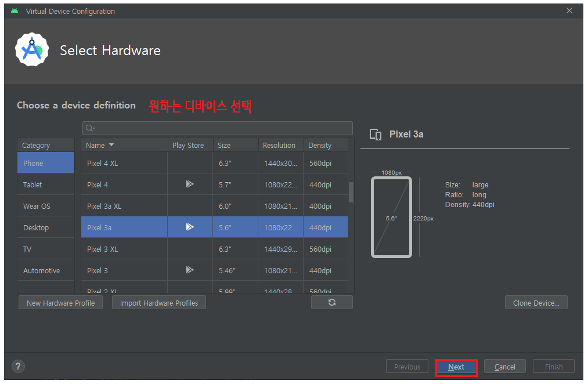Click the Next button
This screenshot has height=384, width=588.
coord(456,367)
